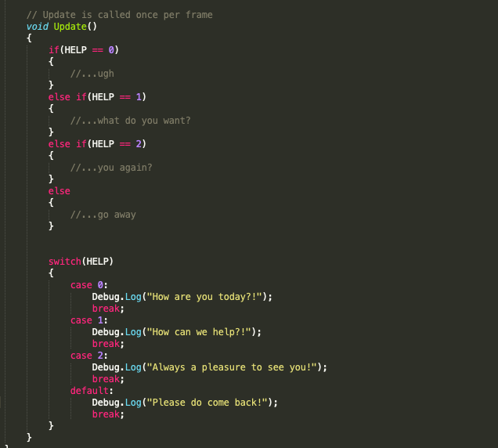The width and height of the screenshot is (498, 448).
Task: Click the closing brace after "//...ugh"
Action: [51, 85]
